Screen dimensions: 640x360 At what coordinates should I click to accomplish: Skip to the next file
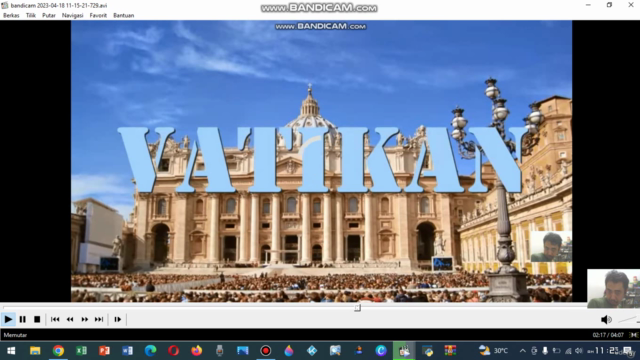click(x=99, y=319)
